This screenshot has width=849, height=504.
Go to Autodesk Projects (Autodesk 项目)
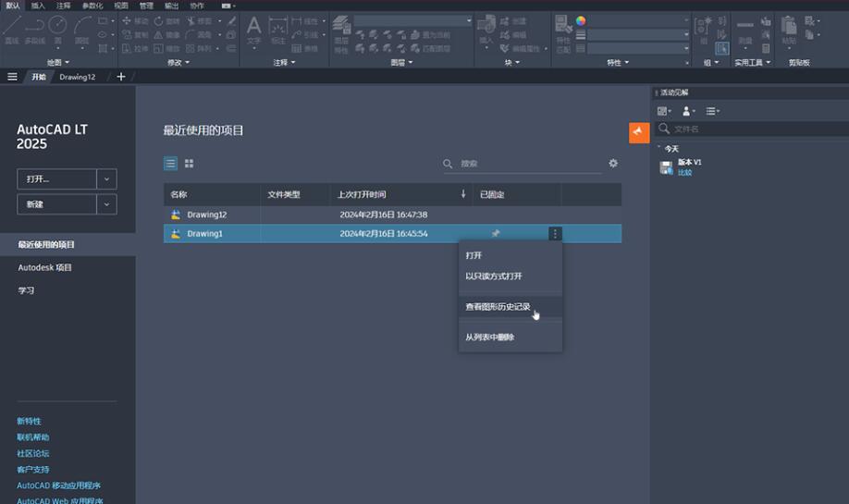click(45, 267)
